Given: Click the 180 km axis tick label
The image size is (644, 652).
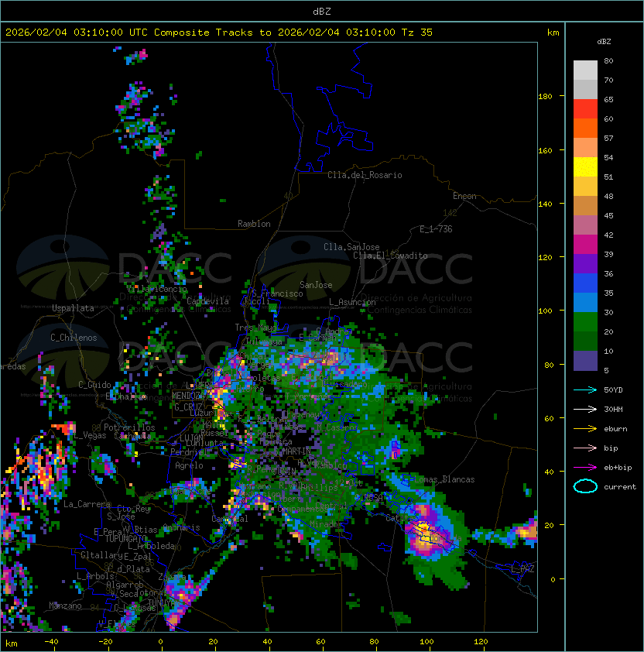Looking at the screenshot, I should pos(545,97).
